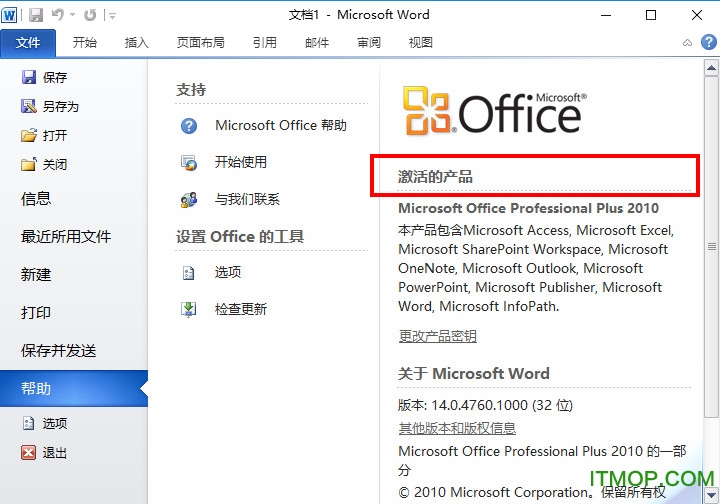Switch to the 开始 ribbon tab
Viewport: 720px width, 504px height.
coord(84,43)
